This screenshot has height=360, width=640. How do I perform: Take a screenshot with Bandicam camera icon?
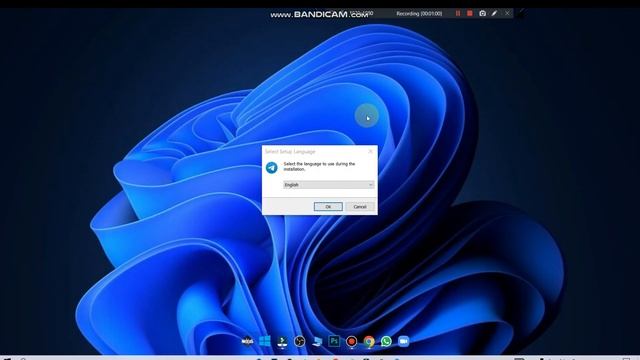point(482,13)
